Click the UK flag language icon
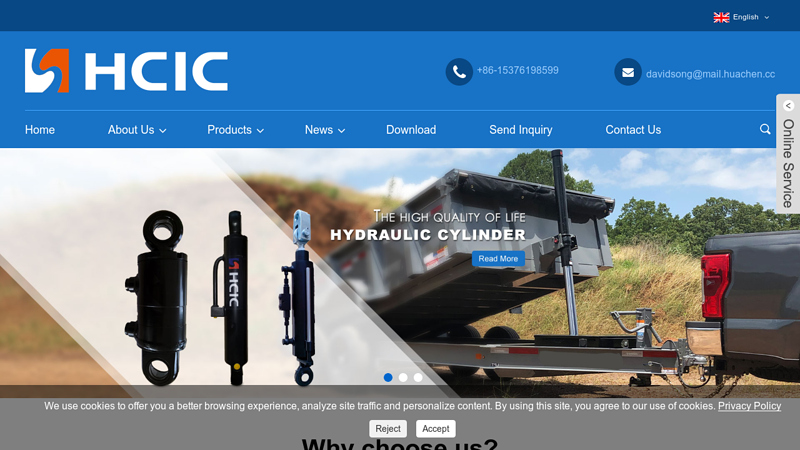 click(x=721, y=17)
